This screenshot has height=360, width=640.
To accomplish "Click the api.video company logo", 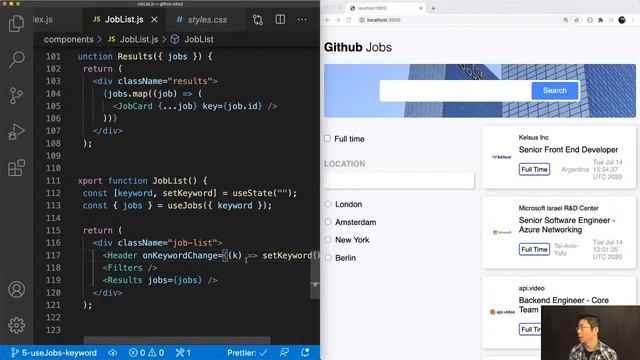I will click(502, 312).
